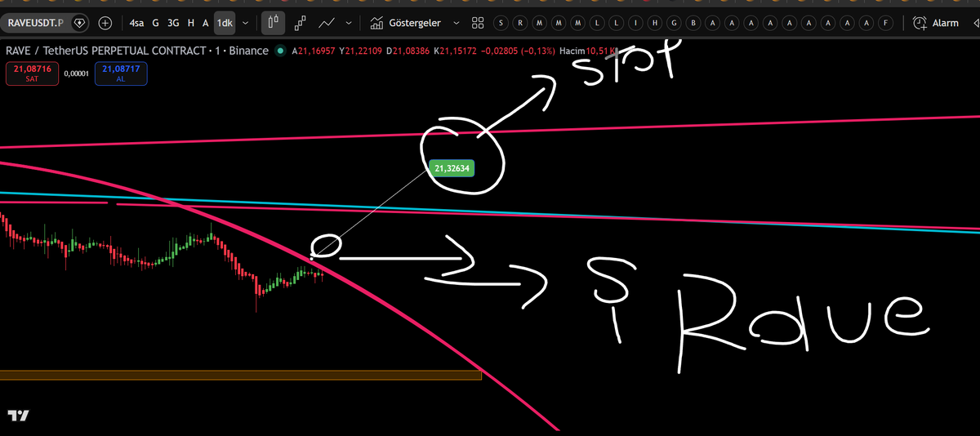The width and height of the screenshot is (980, 436).
Task: Click the RAVE / TetherUS PERPETUAL CONTRACT title
Action: coord(106,51)
